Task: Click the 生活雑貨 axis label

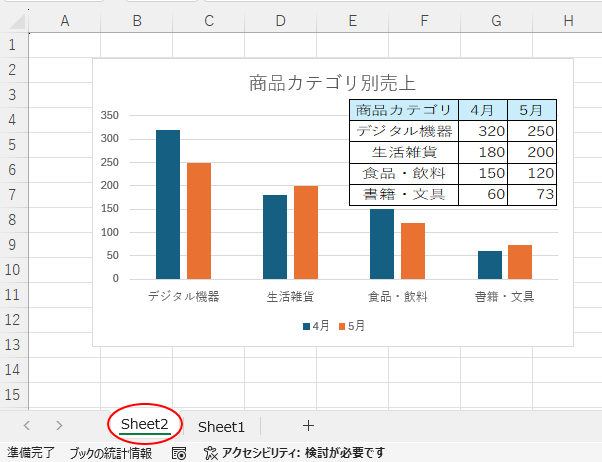Action: [x=290, y=296]
